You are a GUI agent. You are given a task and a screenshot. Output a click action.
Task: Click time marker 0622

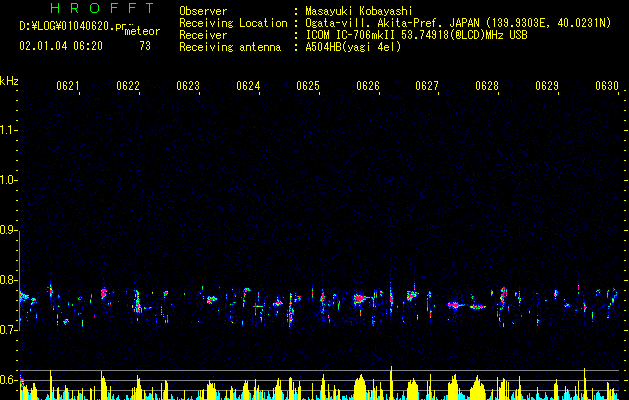point(128,85)
